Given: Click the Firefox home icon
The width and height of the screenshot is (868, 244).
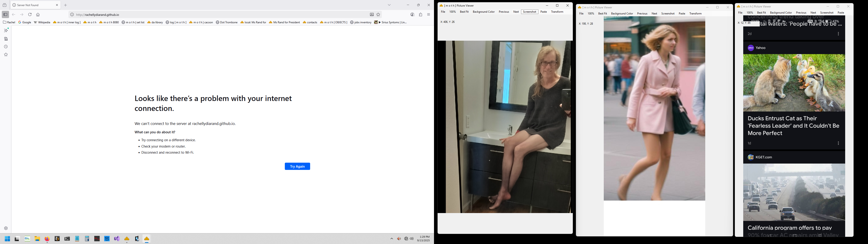Looking at the screenshot, I should click(38, 15).
